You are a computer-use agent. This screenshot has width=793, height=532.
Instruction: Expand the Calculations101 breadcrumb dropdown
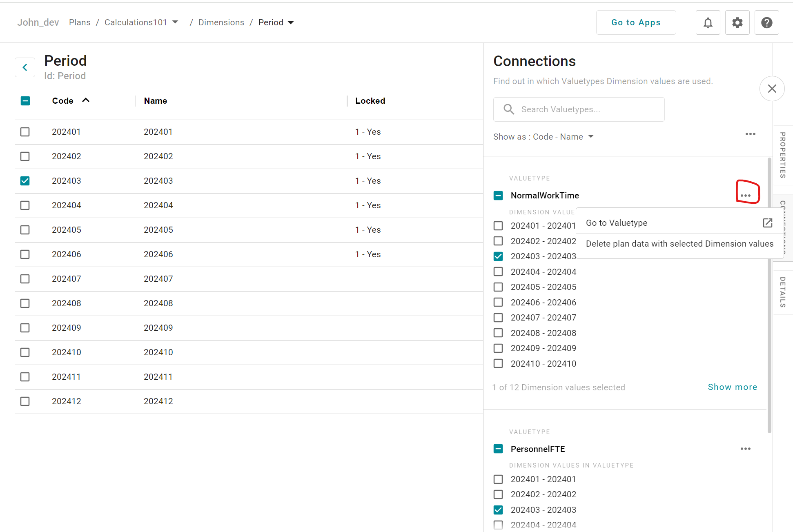175,22
